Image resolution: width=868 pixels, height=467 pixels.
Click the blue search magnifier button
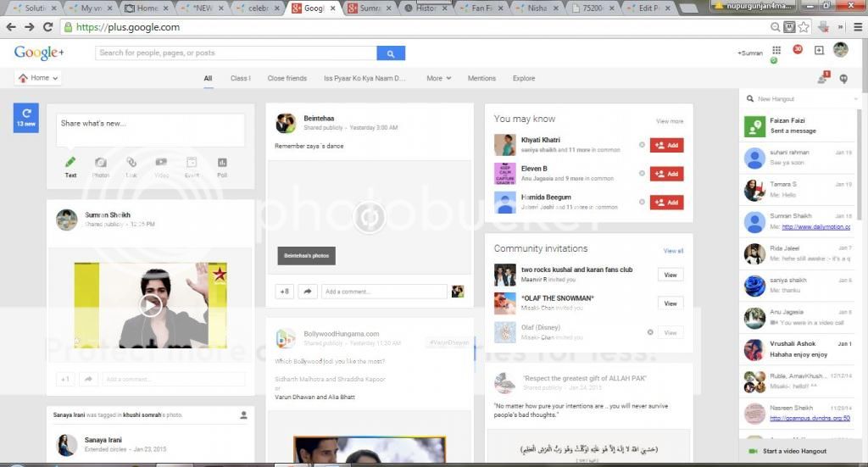point(391,53)
